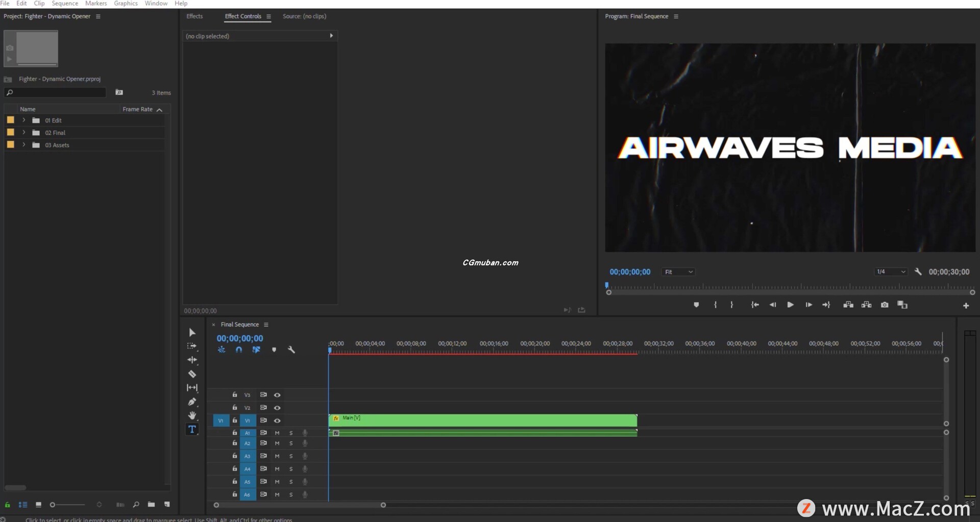980x522 pixels.
Task: Go to In point
Action: (755, 305)
